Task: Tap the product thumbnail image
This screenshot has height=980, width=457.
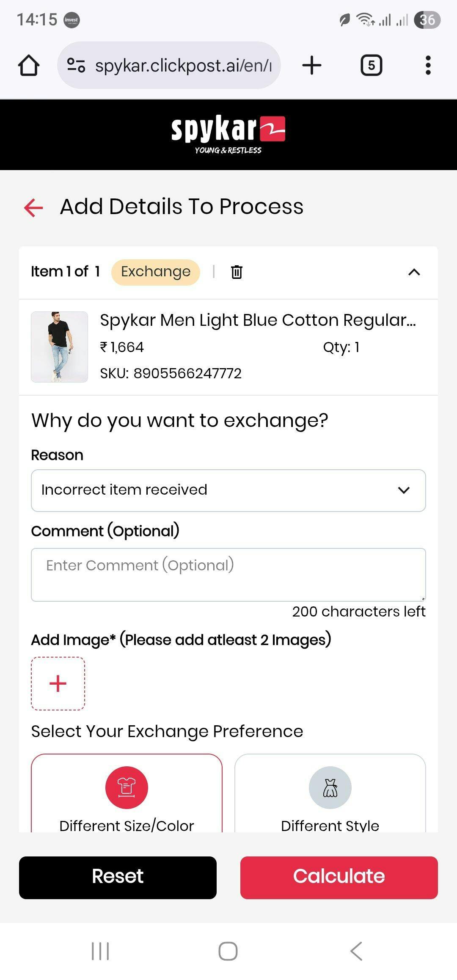Action: 59,347
